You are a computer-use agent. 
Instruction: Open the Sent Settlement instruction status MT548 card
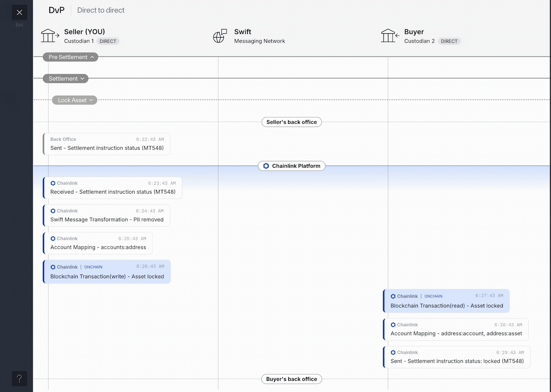coord(106,144)
